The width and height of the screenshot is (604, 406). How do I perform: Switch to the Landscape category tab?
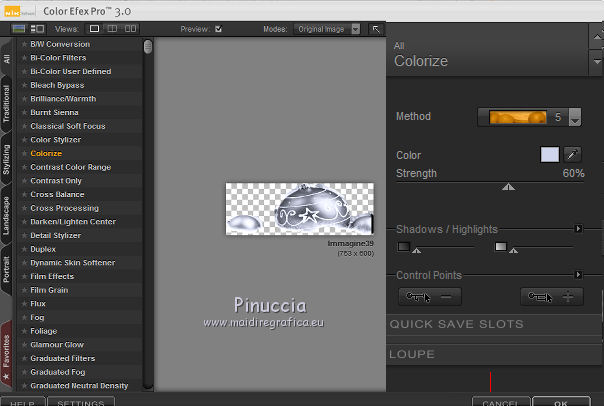pos(7,216)
